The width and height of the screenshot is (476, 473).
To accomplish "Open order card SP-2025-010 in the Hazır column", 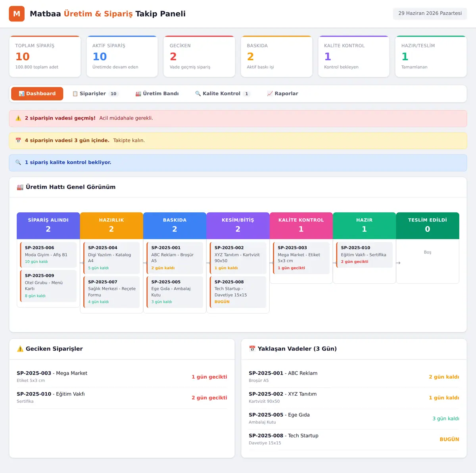I will click(365, 255).
